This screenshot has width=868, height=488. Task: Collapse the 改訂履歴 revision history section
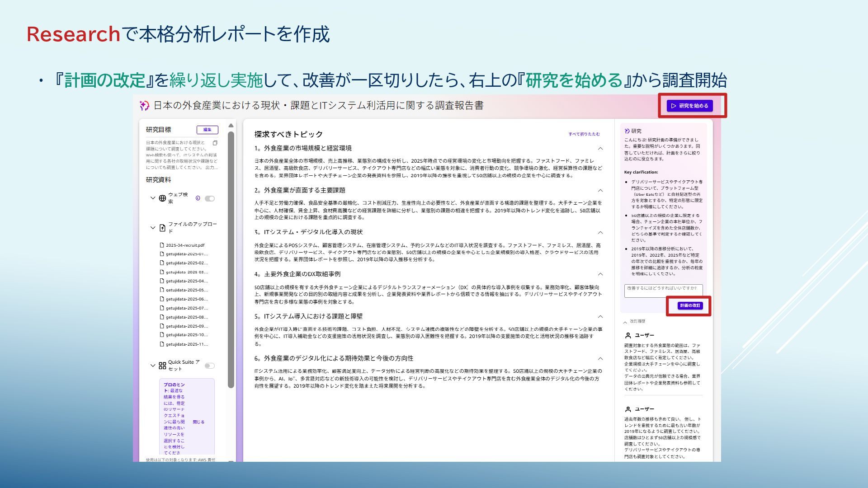[x=625, y=322]
